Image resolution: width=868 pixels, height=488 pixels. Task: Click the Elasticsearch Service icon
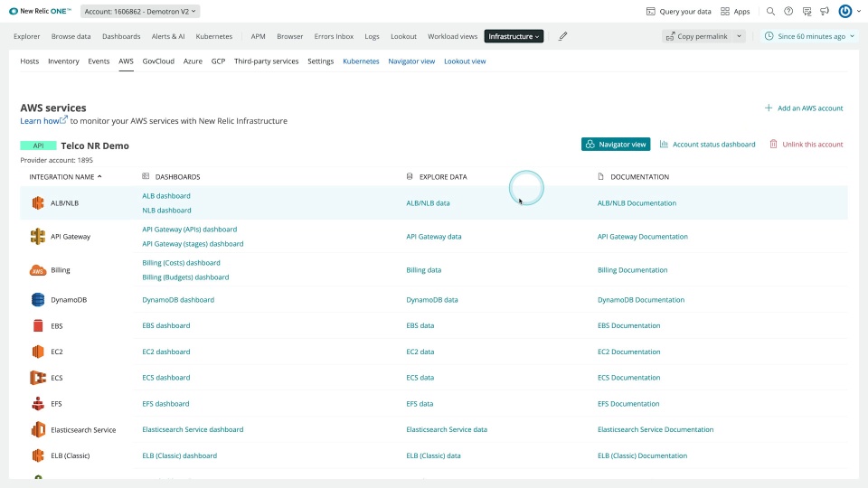(38, 429)
